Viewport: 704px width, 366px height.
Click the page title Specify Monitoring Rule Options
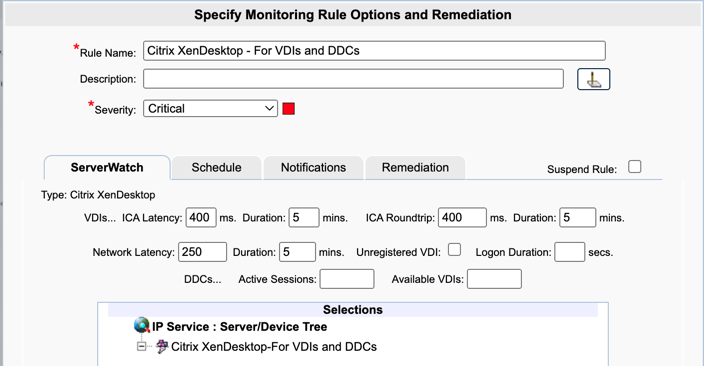pyautogui.click(x=353, y=15)
